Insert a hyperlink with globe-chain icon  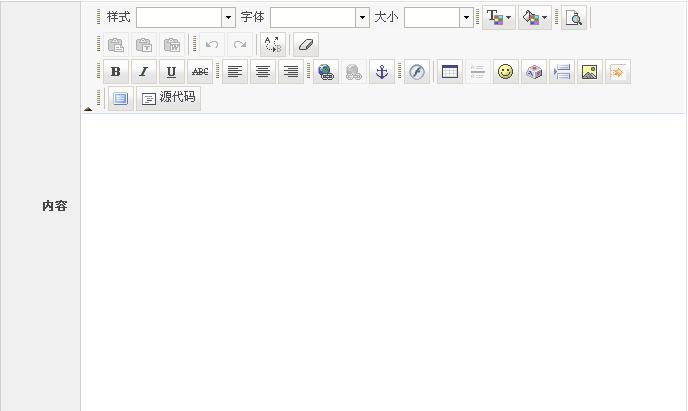(x=326, y=71)
